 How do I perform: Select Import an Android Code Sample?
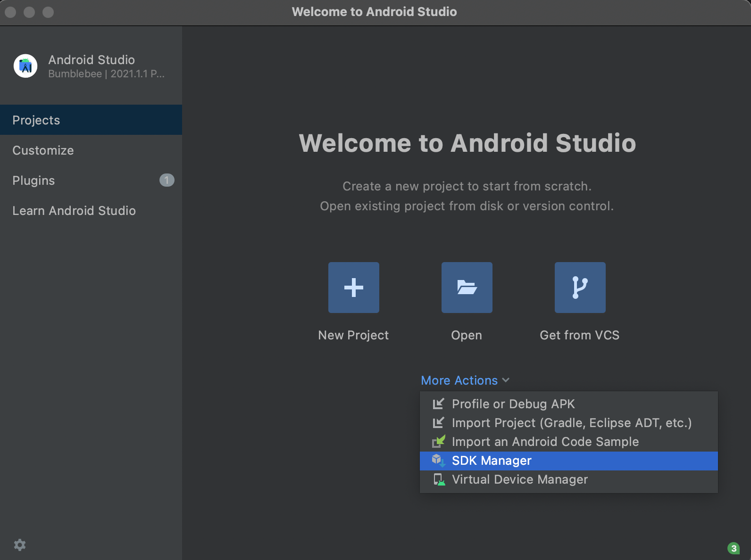[x=569, y=442]
